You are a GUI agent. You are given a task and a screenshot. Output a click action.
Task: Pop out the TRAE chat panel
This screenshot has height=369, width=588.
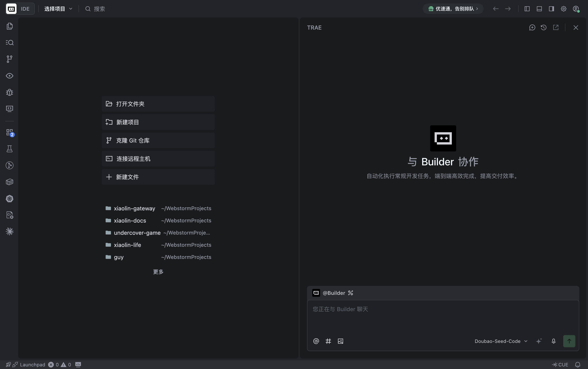pyautogui.click(x=556, y=28)
